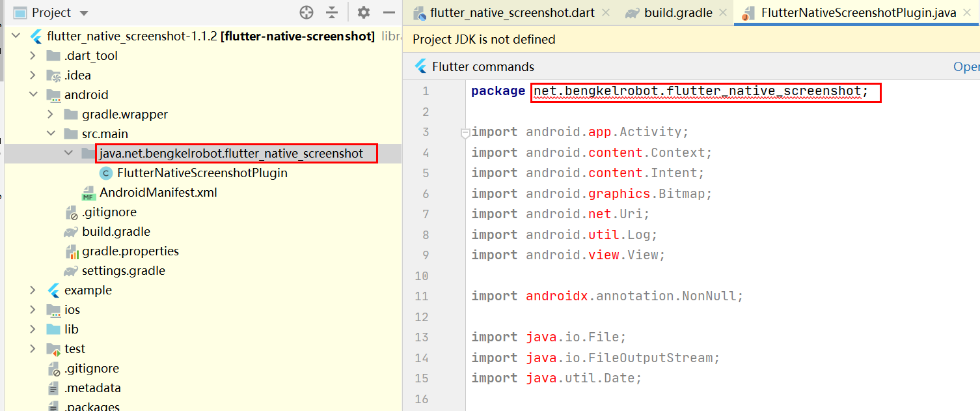
Task: Collapse the android folder
Action: 33,94
